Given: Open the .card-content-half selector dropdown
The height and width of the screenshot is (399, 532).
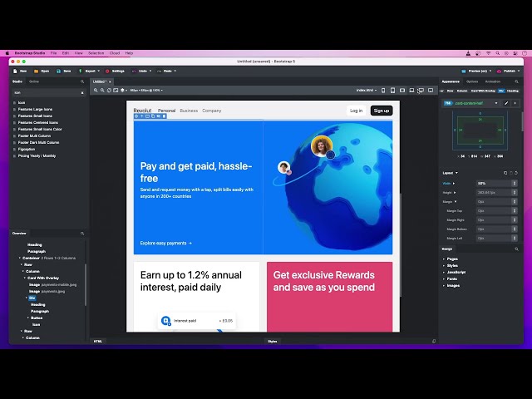Looking at the screenshot, I should 496,103.
